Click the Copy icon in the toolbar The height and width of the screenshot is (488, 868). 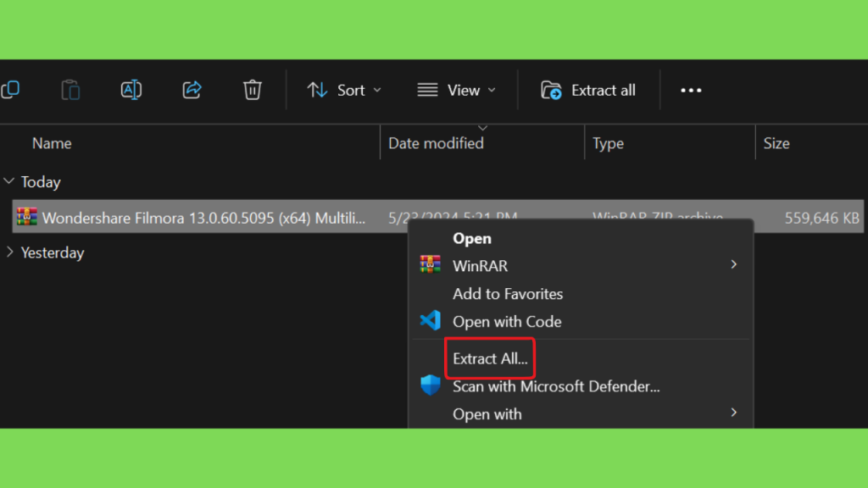tap(10, 90)
